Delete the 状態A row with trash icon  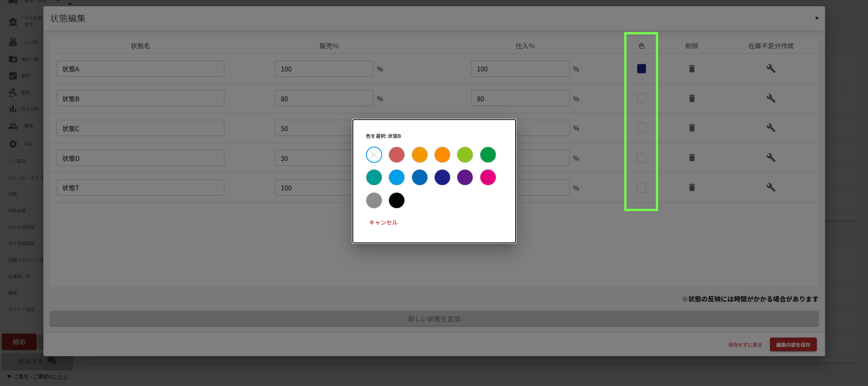(692, 69)
